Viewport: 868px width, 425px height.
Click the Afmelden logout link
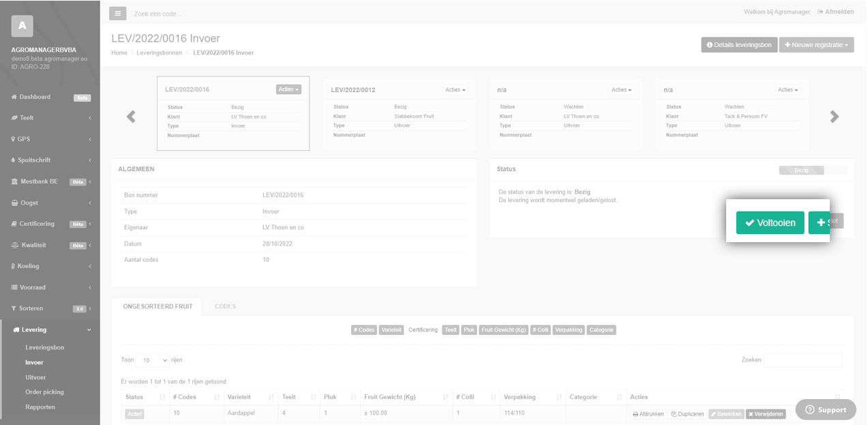pyautogui.click(x=835, y=12)
